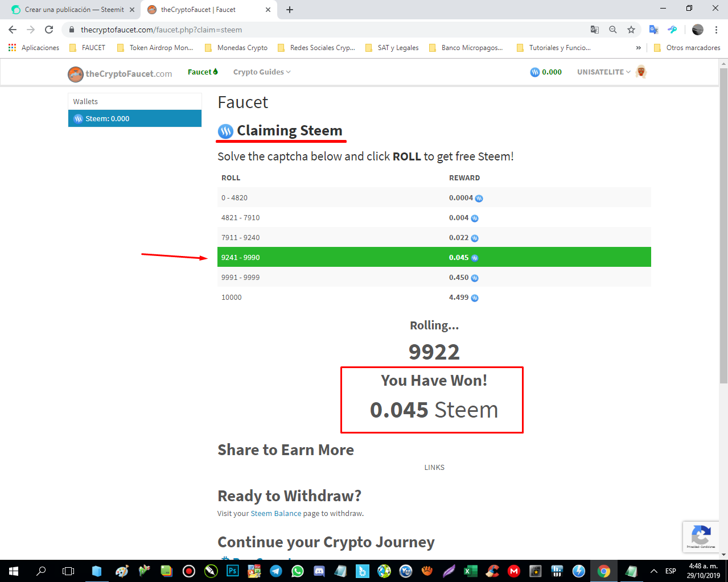The width and height of the screenshot is (728, 582).
Task: Close the Steemit publication tab
Action: pos(132,10)
